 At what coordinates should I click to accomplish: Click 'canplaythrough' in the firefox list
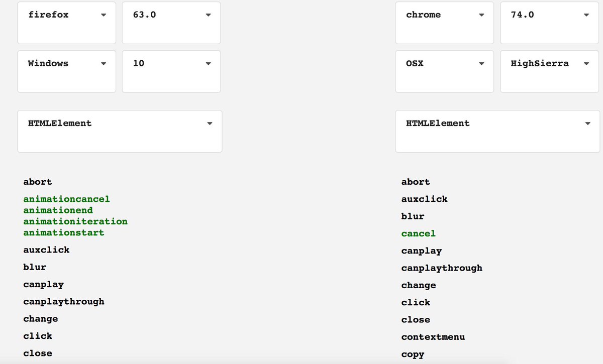(64, 301)
